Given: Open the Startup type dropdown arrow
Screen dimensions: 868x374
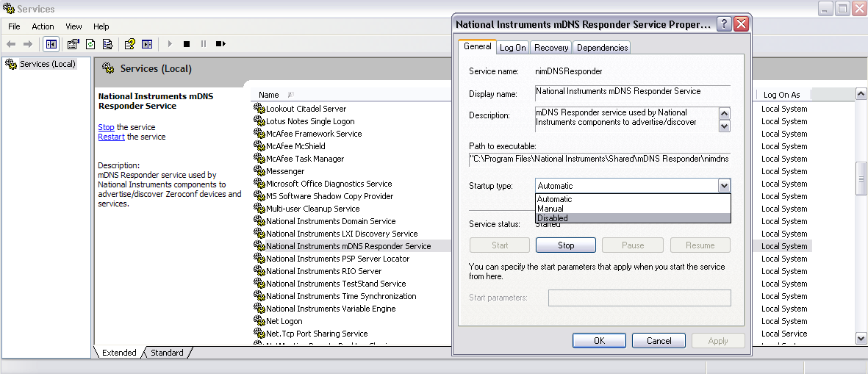Looking at the screenshot, I should [x=724, y=186].
